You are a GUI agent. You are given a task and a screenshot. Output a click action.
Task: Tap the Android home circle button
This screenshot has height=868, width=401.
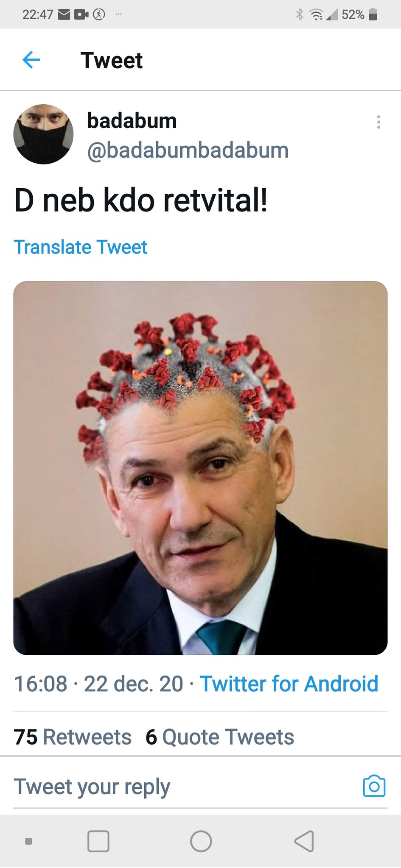pyautogui.click(x=201, y=841)
